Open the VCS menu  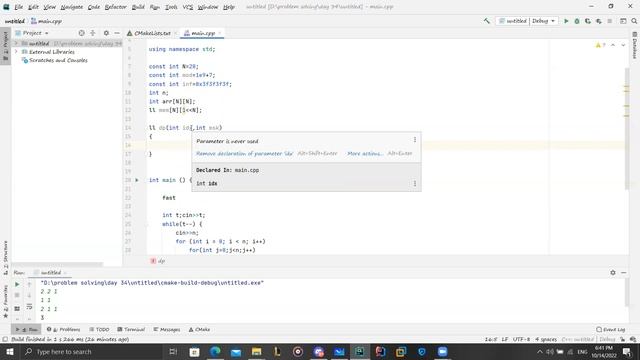187,7
